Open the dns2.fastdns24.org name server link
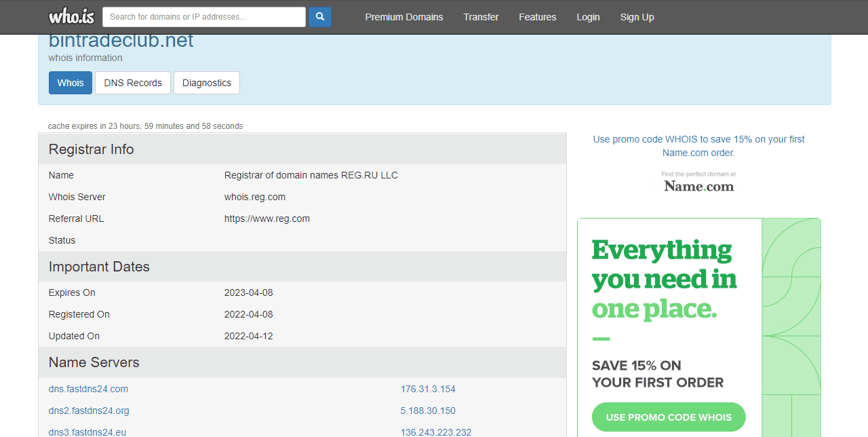868x437 pixels. (x=89, y=411)
